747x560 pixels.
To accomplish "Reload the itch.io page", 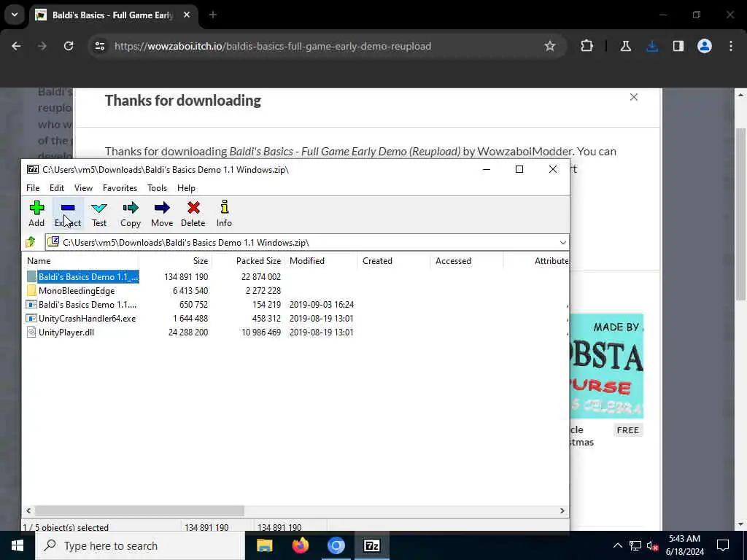I will point(69,46).
